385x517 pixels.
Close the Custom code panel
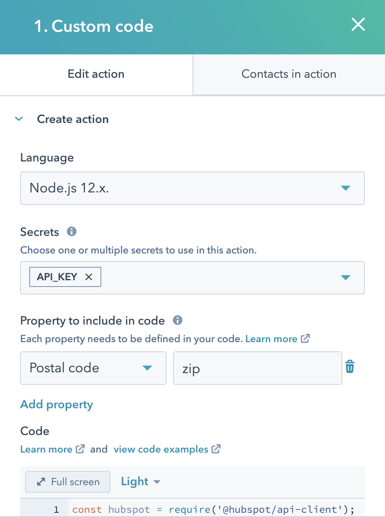358,25
